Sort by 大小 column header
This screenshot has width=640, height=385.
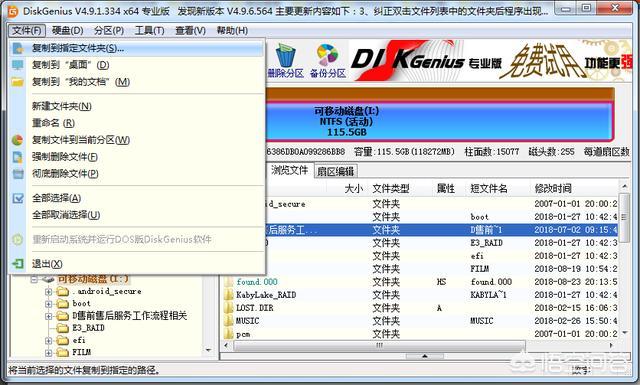click(353, 189)
